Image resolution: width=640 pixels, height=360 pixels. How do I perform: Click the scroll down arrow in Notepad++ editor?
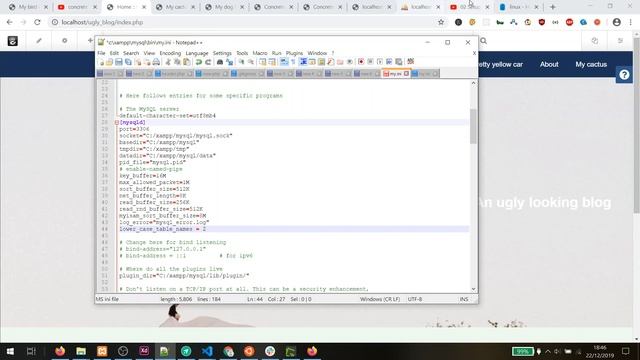tap(473, 289)
